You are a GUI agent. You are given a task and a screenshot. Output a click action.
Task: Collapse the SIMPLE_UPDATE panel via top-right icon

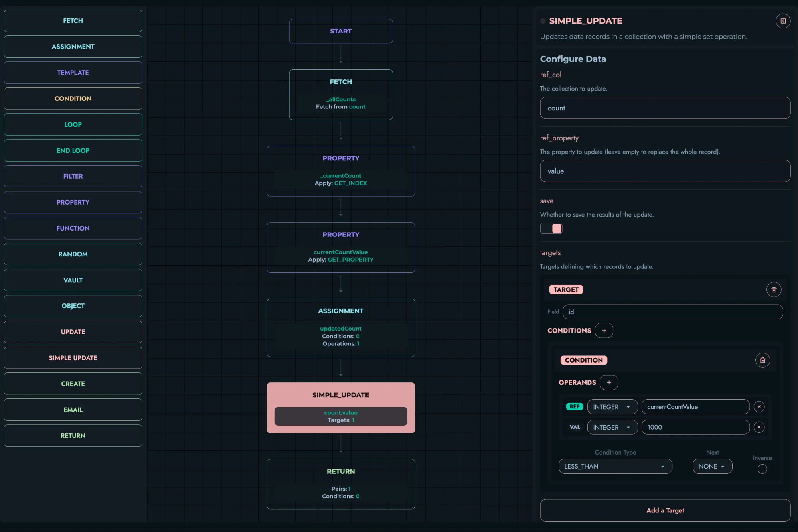783,20
